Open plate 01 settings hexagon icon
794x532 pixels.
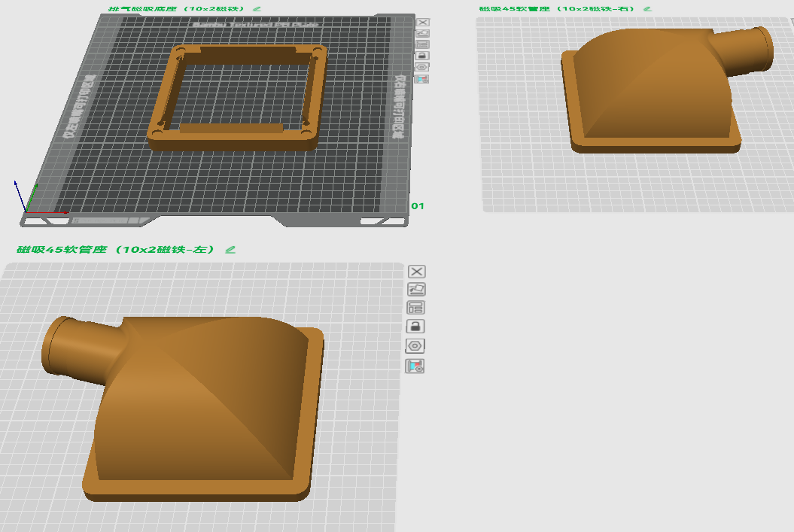423,67
